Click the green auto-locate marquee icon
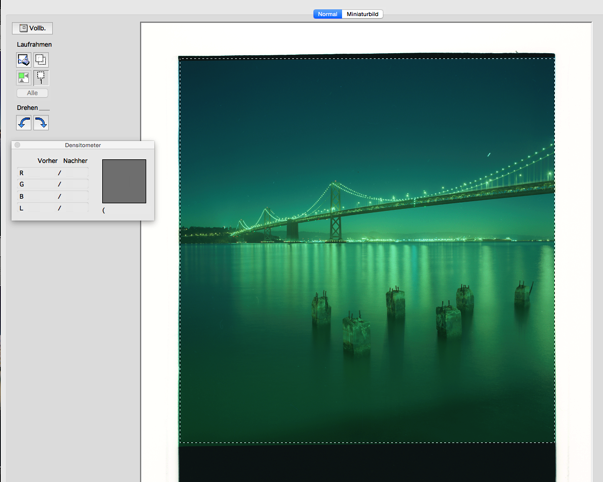Image resolution: width=603 pixels, height=482 pixels. point(24,77)
